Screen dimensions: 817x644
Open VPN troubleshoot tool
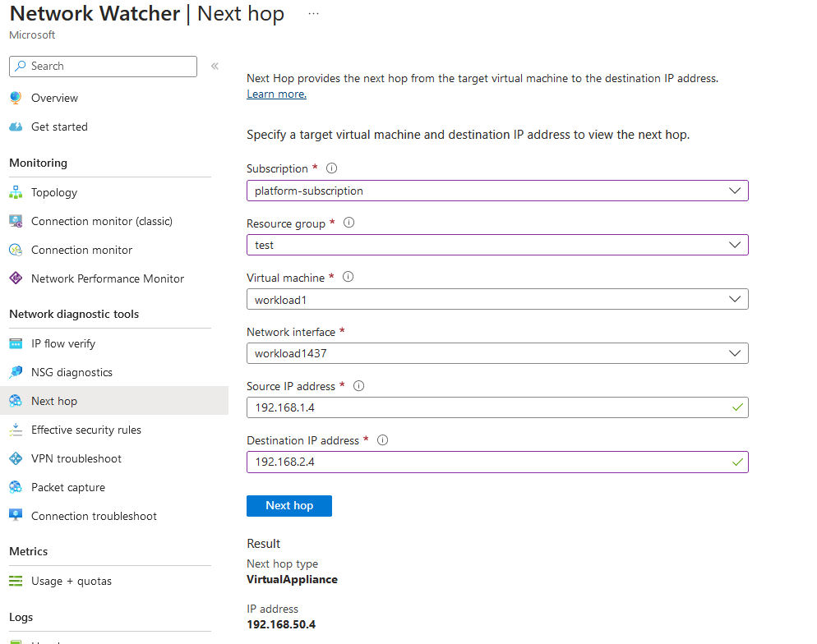(x=76, y=458)
